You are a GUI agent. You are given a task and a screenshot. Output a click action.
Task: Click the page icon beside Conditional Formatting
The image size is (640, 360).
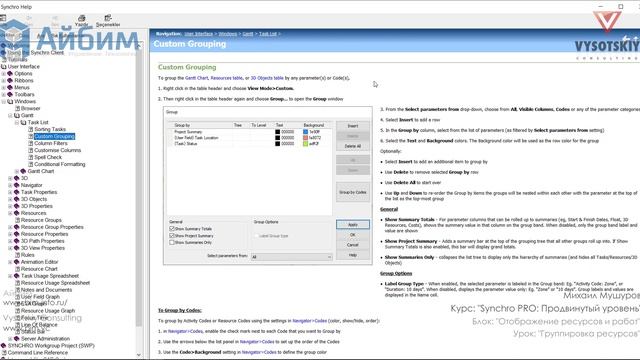31,164
